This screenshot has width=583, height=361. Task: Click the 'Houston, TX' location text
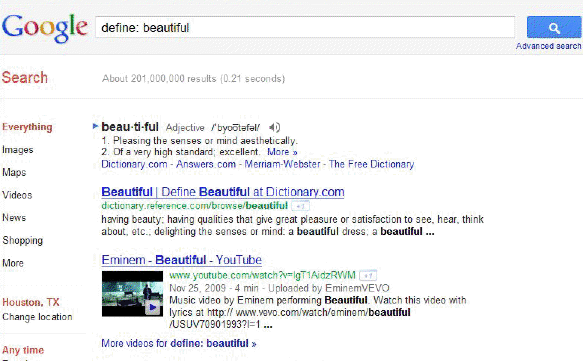[31, 302]
